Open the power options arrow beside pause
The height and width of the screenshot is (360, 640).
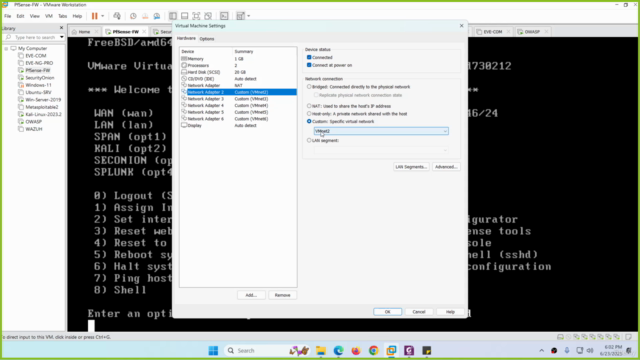coord(102,16)
